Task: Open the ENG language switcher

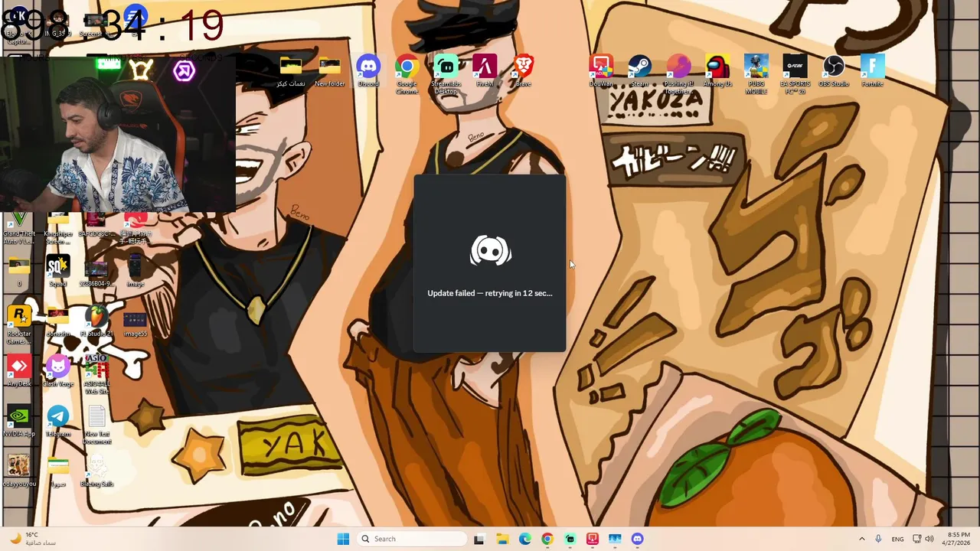Action: click(x=897, y=539)
